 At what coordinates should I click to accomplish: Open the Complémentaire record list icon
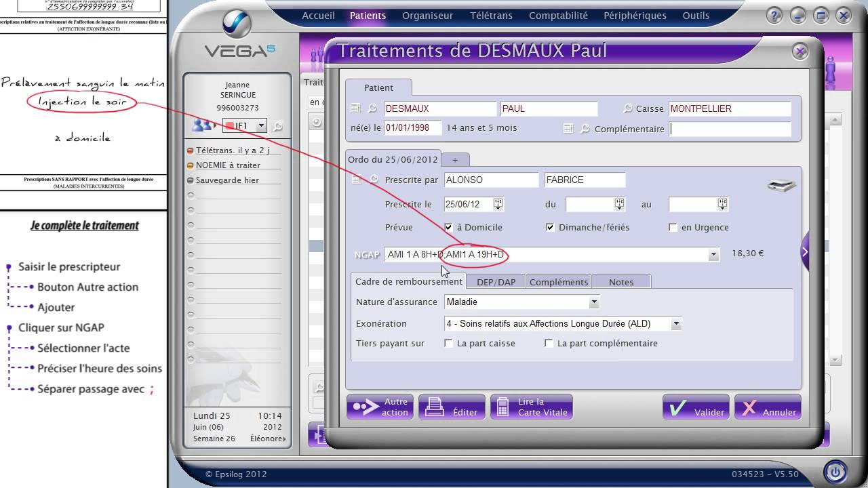568,128
